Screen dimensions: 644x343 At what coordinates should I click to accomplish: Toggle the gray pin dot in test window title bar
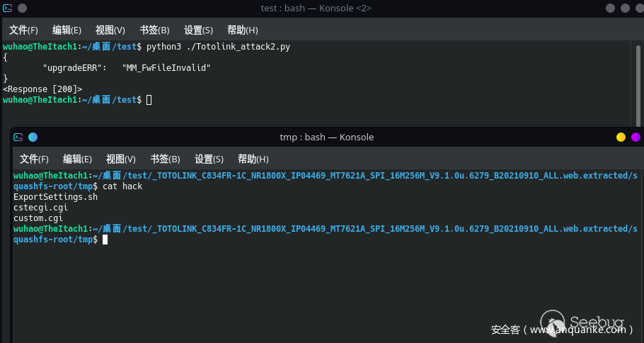coord(22,9)
